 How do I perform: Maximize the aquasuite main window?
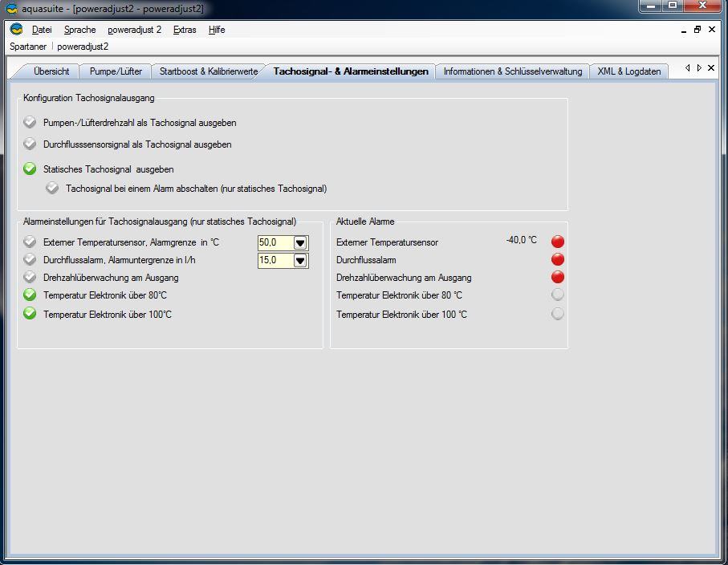(673, 6)
